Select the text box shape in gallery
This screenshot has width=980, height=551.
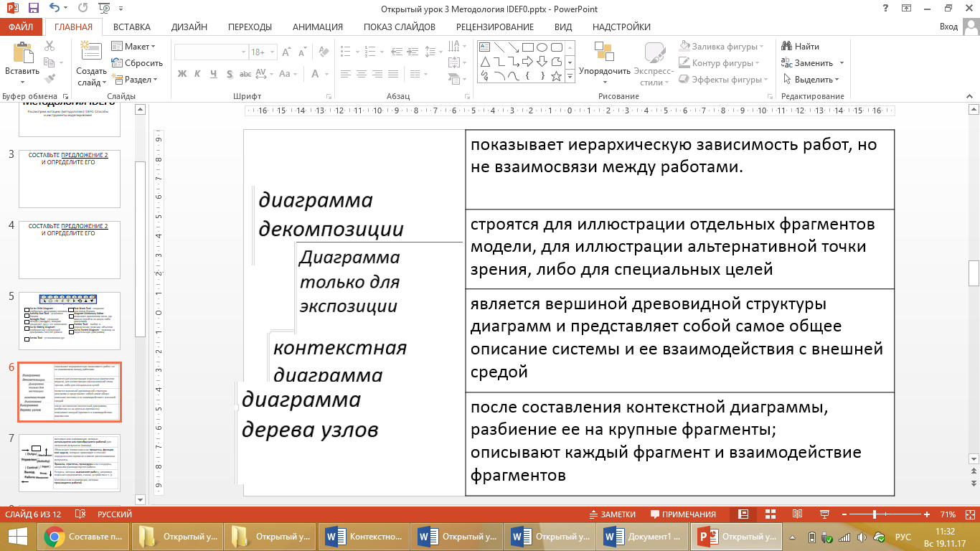pyautogui.click(x=485, y=47)
